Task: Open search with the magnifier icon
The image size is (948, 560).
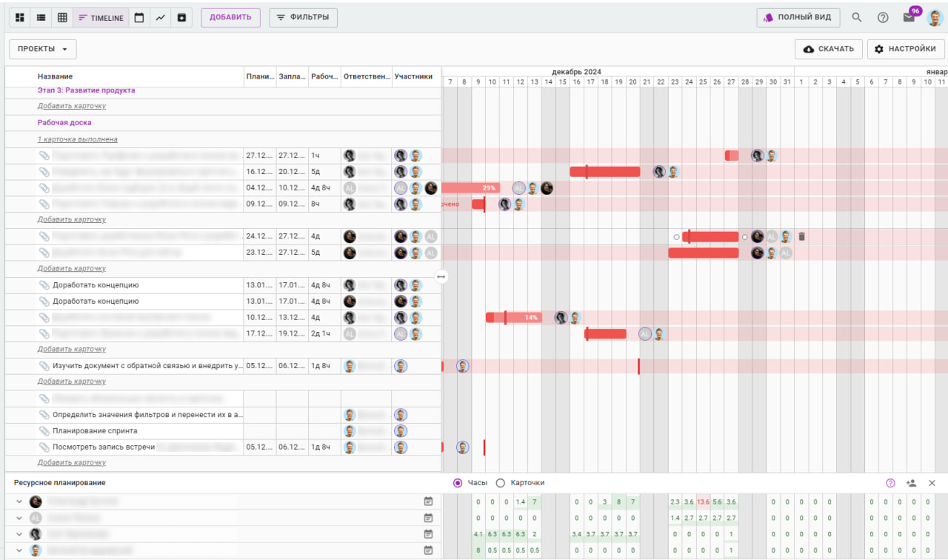Action: [857, 18]
